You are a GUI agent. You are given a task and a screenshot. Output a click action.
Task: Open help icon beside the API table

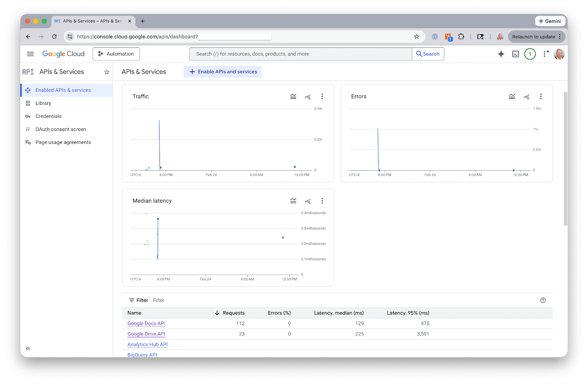tap(543, 300)
